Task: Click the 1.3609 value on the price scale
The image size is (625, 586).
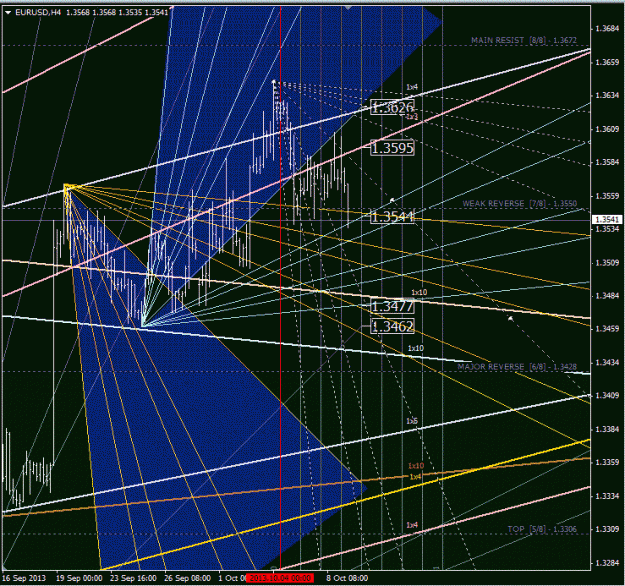Action: [607, 129]
